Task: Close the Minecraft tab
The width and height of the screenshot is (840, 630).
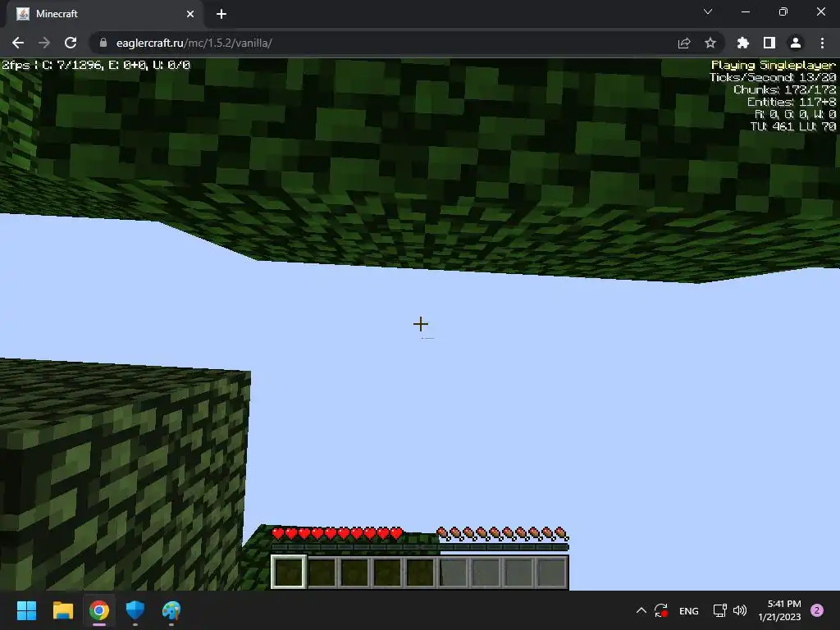Action: [190, 14]
